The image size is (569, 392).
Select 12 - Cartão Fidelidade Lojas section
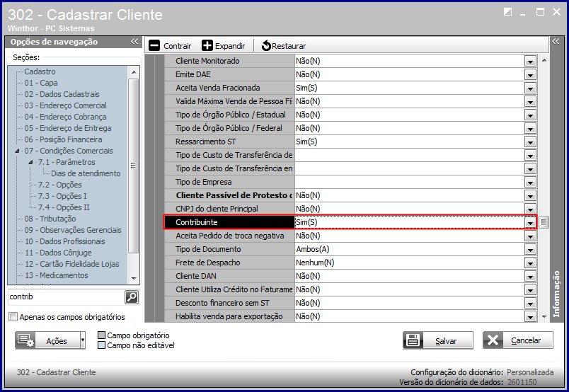(72, 264)
